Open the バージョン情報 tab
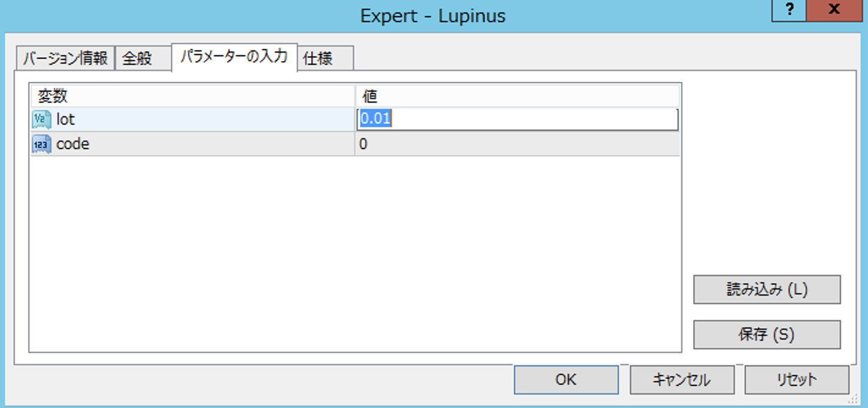 pyautogui.click(x=65, y=59)
